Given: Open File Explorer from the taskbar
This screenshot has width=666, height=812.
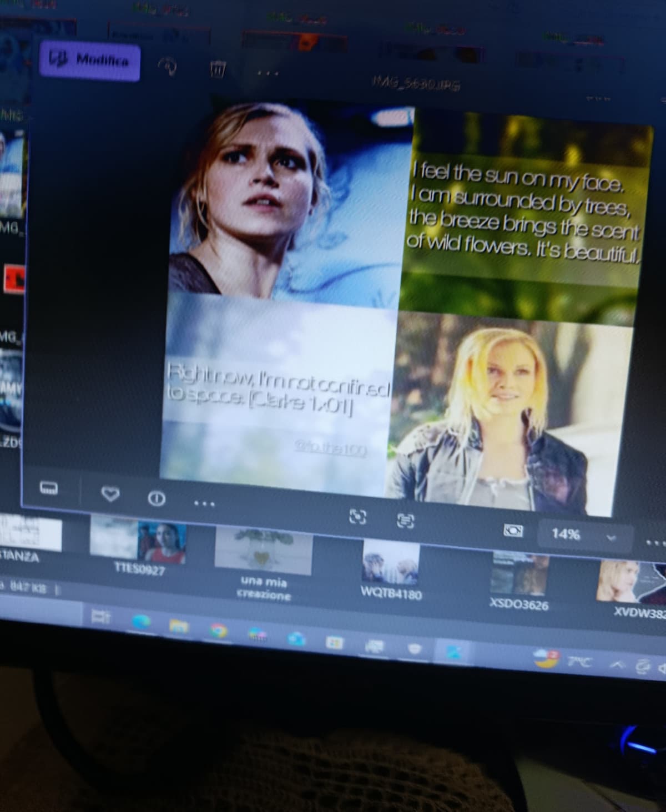Looking at the screenshot, I should 179,626.
